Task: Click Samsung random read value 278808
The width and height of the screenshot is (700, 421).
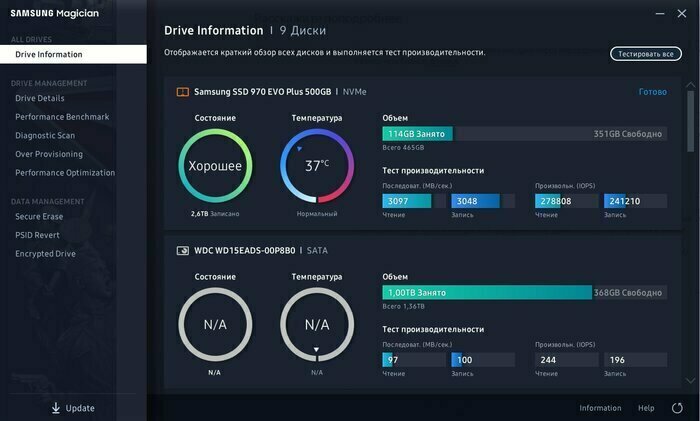Action: click(x=556, y=201)
